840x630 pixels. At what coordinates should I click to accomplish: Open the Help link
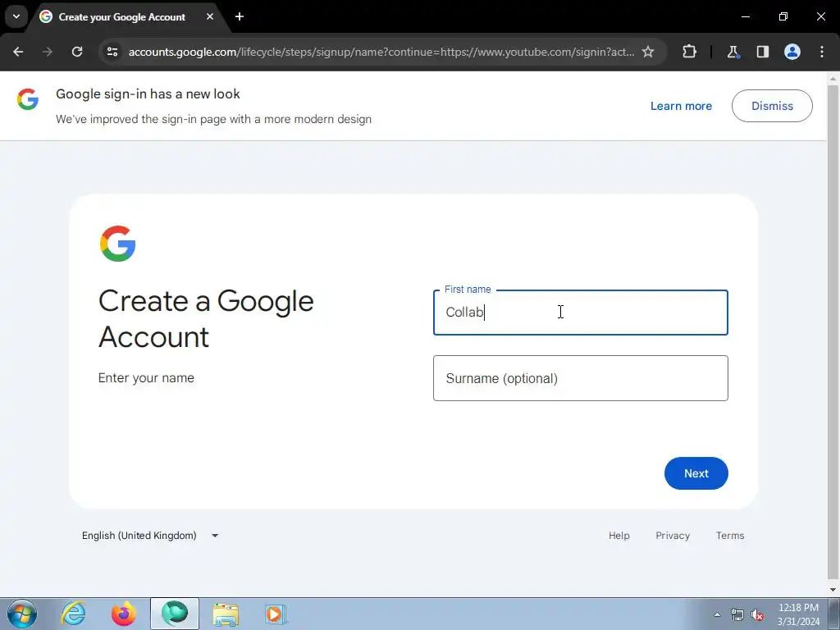[619, 536]
